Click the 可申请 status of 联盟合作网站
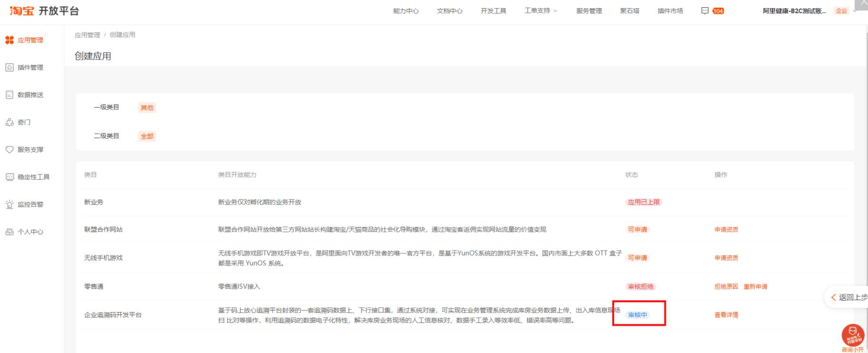Screen dimensions: 868x353 [637, 230]
